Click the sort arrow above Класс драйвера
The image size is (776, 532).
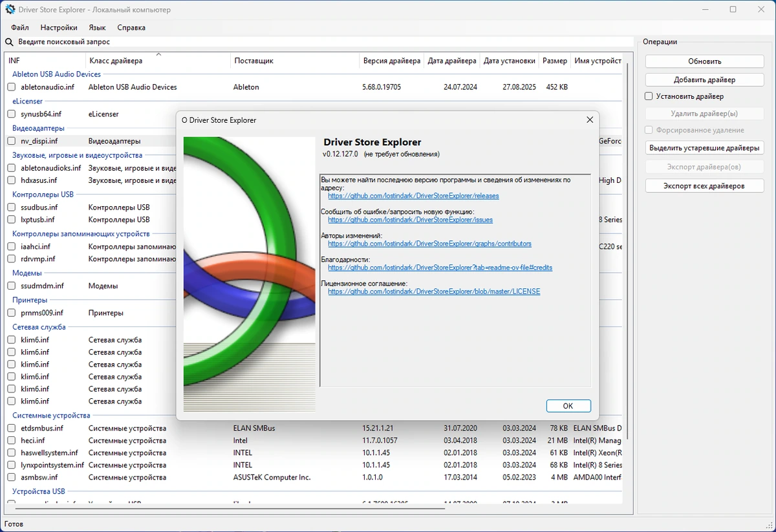pos(158,55)
